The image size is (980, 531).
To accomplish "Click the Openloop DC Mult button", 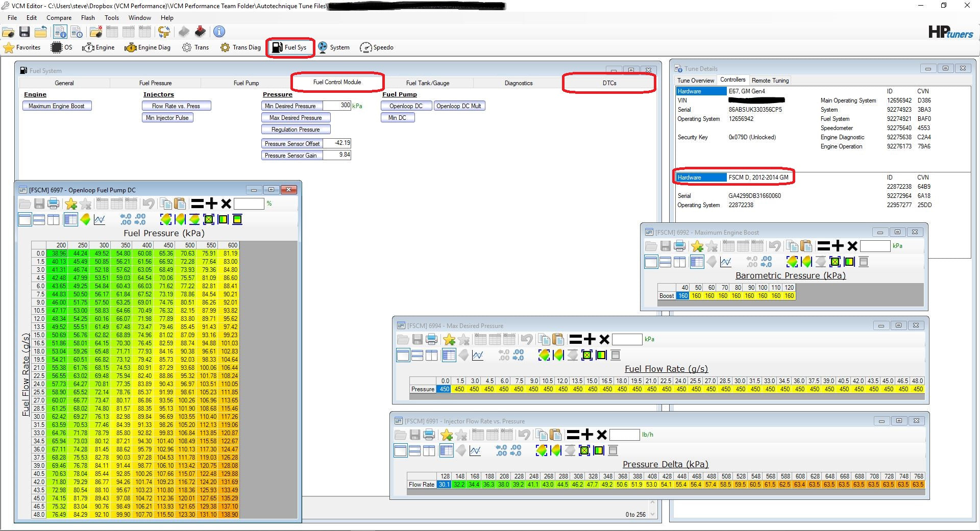I will (458, 106).
